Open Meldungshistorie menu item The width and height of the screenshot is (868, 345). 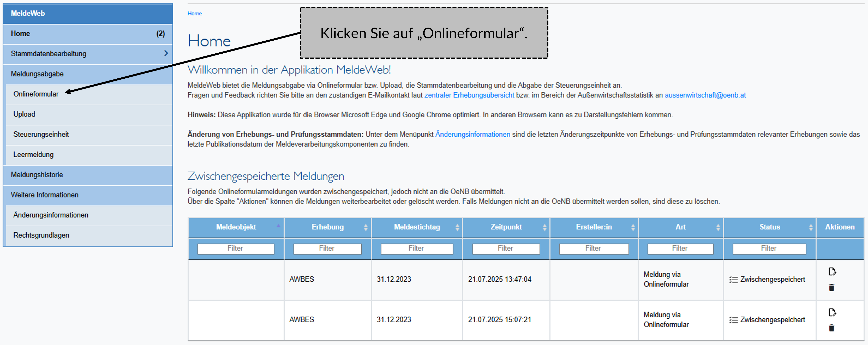[37, 175]
